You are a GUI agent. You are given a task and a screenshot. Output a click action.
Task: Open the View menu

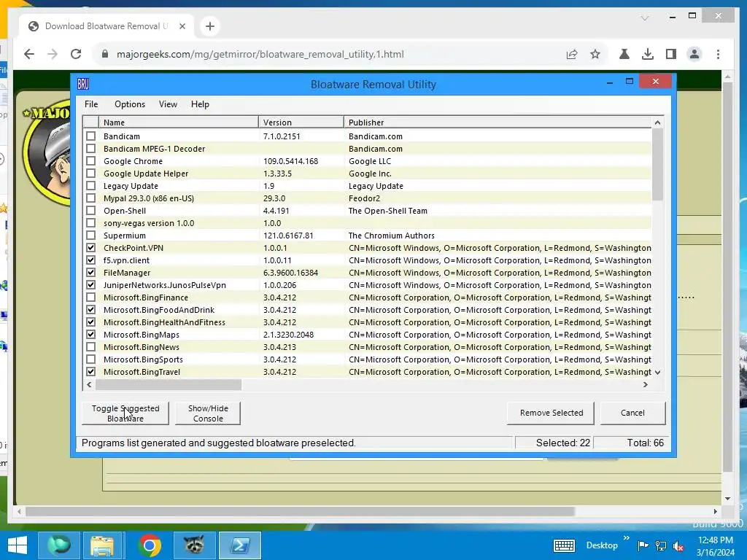[168, 104]
